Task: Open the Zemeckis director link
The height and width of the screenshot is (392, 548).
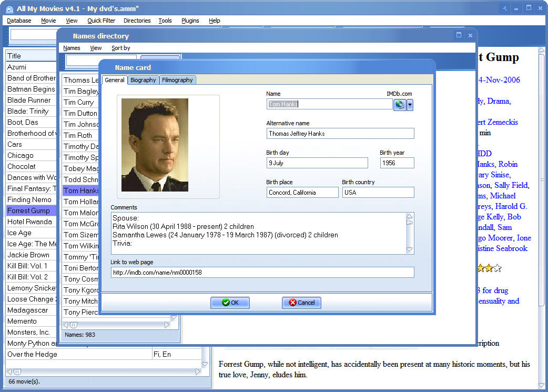Action: coord(503,122)
